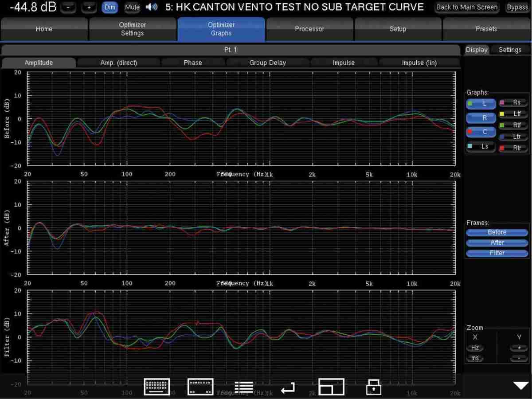Viewport: 532px width, 399px height.
Task: Open the compact keyboard icon in bottom bar
Action: pyautogui.click(x=200, y=387)
